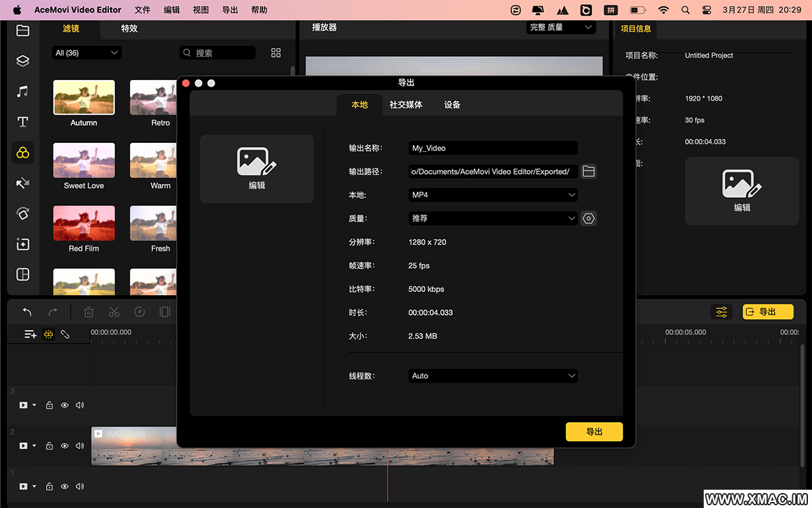The height and width of the screenshot is (508, 812).
Task: Switch filters to grid view
Action: [x=276, y=53]
